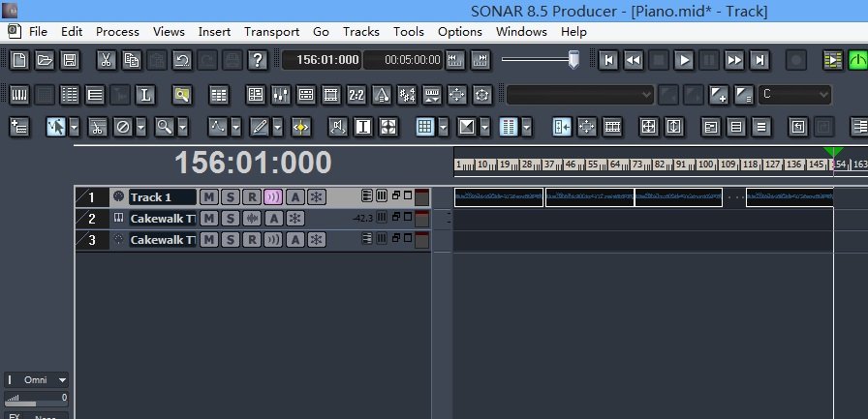
Task: Rewind to the start of the project
Action: click(608, 60)
